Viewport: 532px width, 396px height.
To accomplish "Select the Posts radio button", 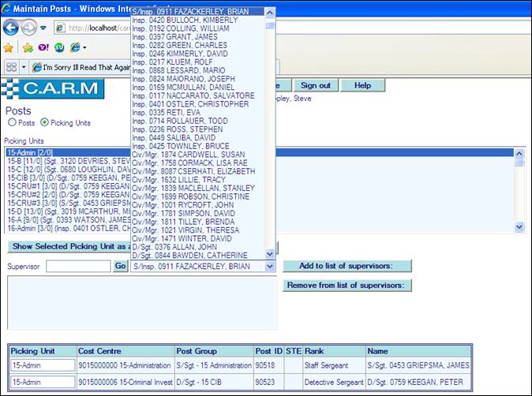I will 12,122.
